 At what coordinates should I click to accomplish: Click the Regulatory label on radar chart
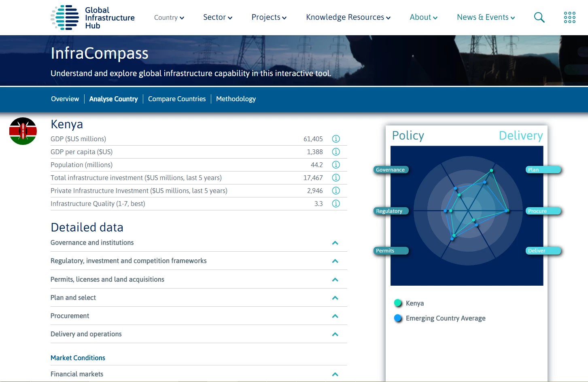pos(391,211)
